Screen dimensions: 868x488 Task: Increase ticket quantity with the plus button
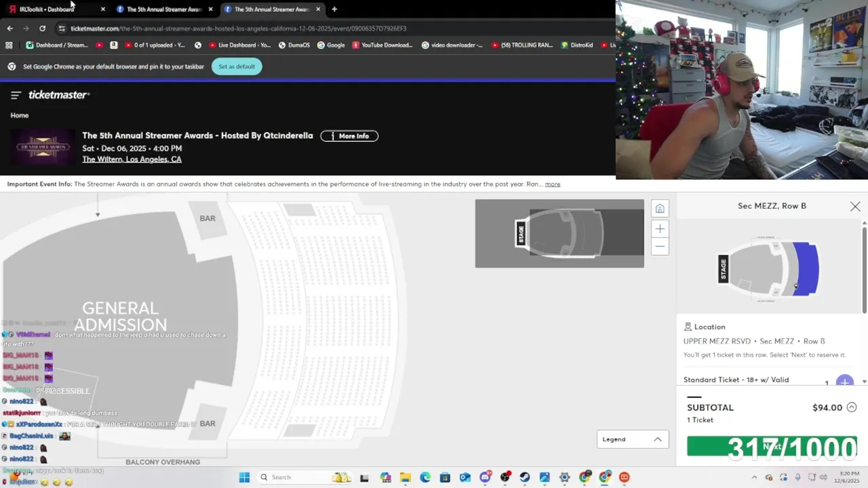[x=844, y=382]
